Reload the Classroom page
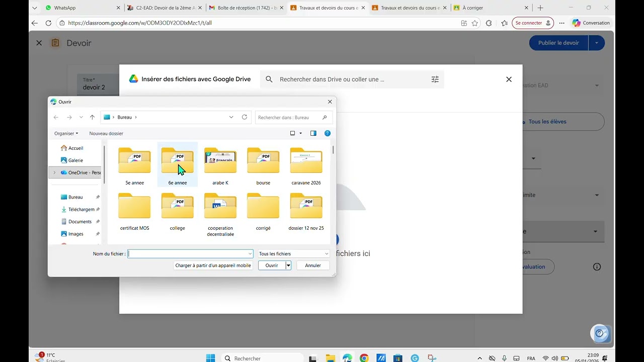The height and width of the screenshot is (362, 644). point(48,23)
